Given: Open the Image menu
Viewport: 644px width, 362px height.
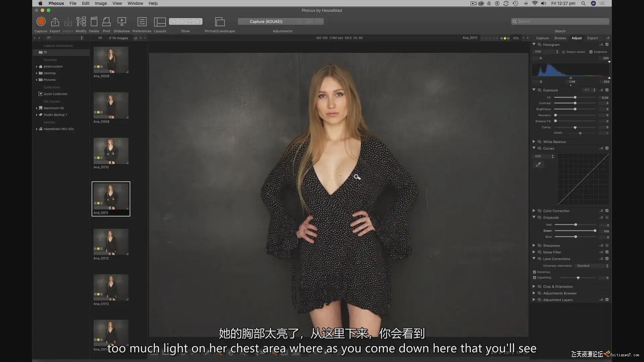Looking at the screenshot, I should click(101, 3).
